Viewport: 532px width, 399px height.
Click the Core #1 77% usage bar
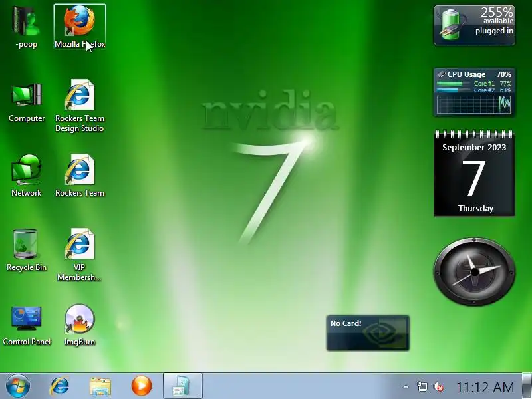pos(455,84)
